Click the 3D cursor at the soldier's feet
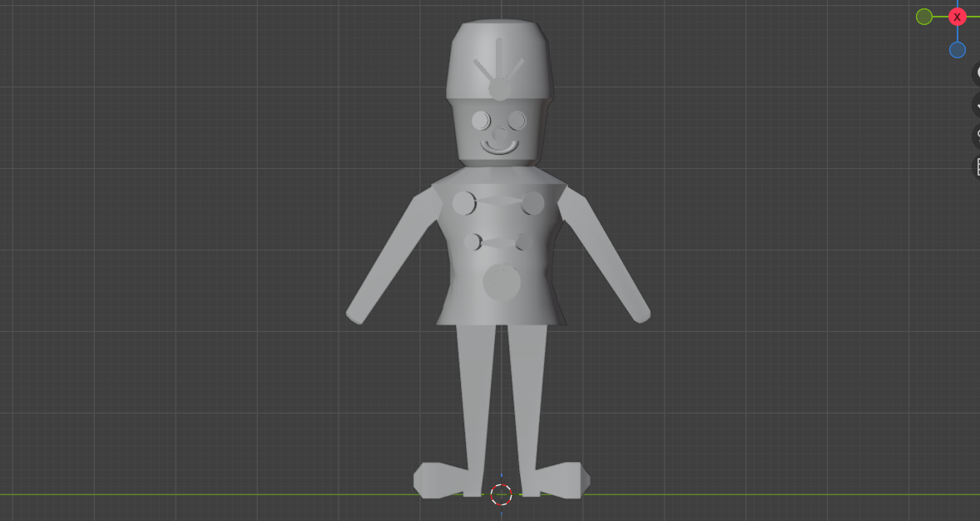Image resolution: width=980 pixels, height=521 pixels. (502, 494)
